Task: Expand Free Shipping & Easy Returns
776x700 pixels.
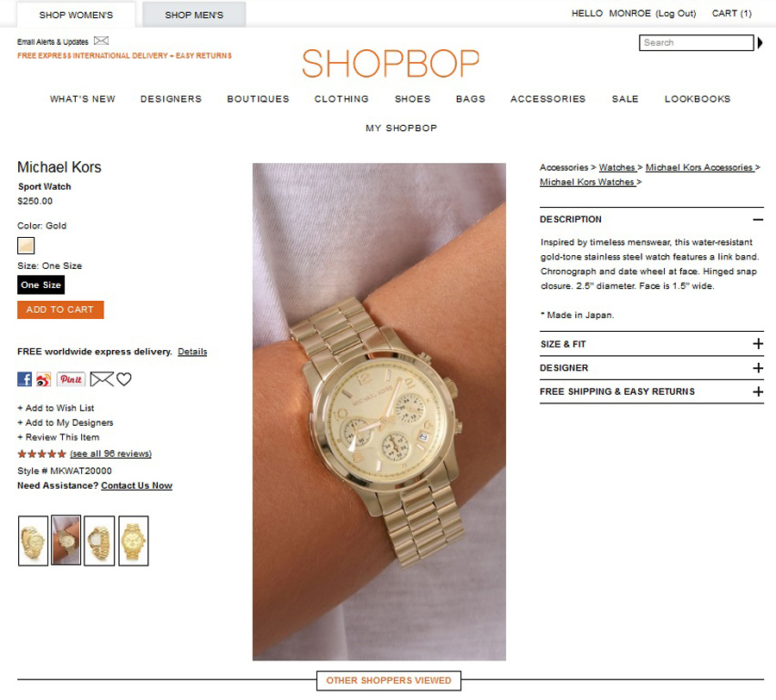Action: [758, 391]
